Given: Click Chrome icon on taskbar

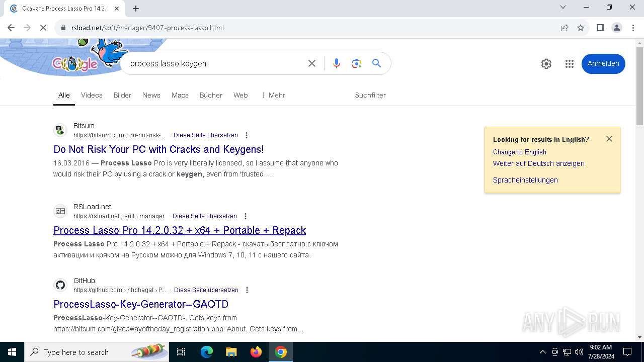Looking at the screenshot, I should (281, 352).
